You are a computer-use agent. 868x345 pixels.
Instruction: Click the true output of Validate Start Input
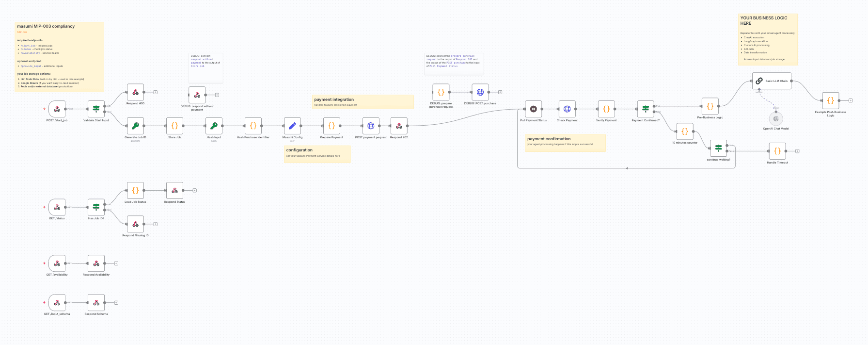(x=105, y=106)
